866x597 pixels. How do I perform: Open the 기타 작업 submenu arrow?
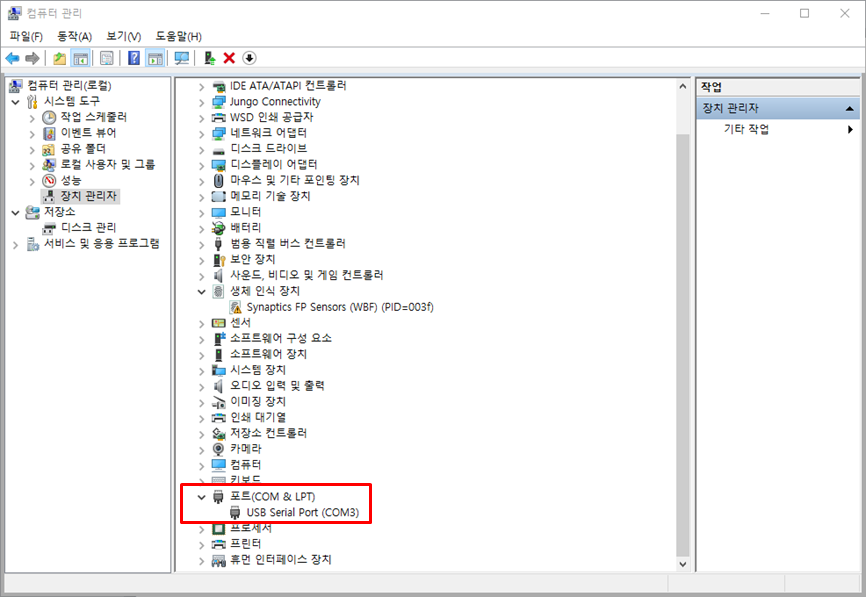click(850, 129)
